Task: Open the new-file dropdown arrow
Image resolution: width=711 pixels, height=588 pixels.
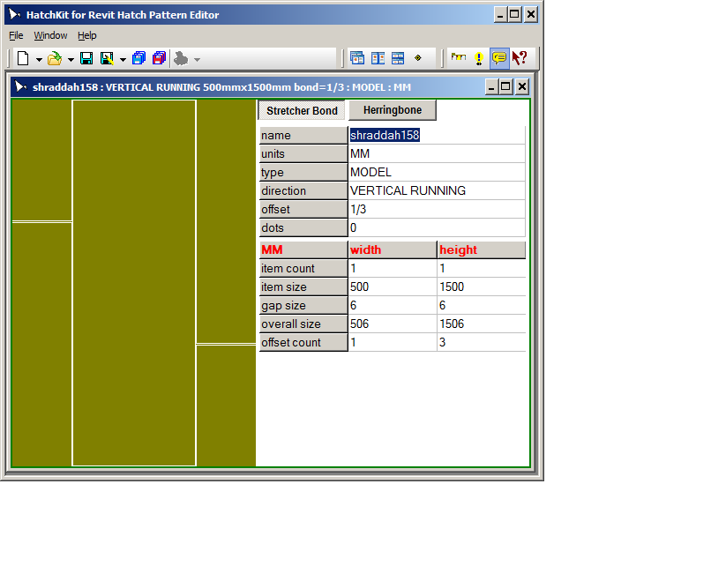Action: click(x=39, y=59)
